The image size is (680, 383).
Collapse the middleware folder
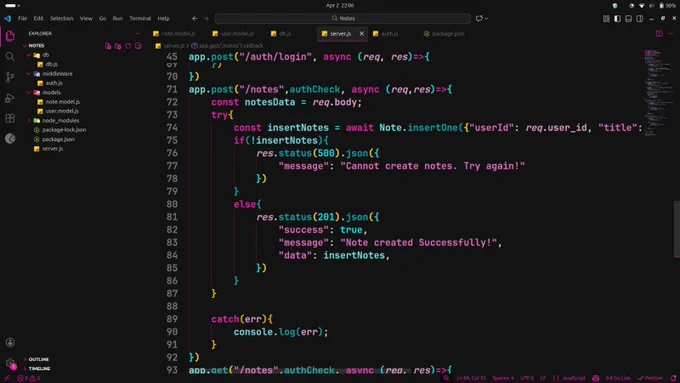29,74
